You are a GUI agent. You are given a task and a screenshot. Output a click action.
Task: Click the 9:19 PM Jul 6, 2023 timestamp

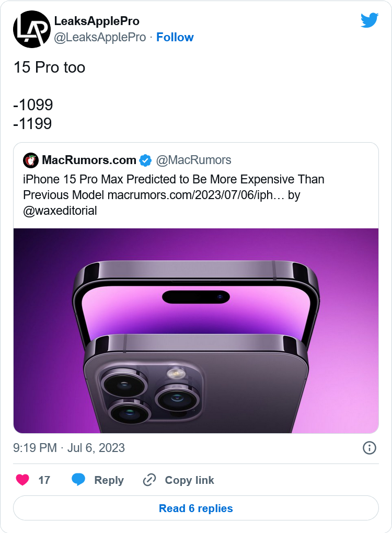click(69, 448)
